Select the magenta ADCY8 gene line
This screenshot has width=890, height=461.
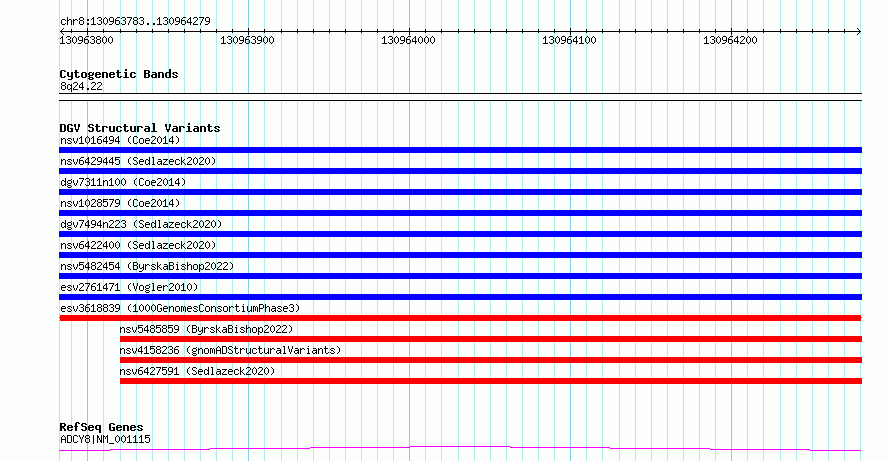[460, 449]
